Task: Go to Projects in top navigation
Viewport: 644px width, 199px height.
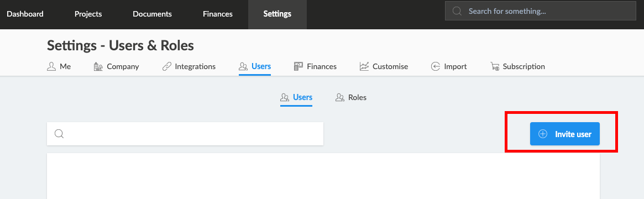Action: [x=88, y=14]
